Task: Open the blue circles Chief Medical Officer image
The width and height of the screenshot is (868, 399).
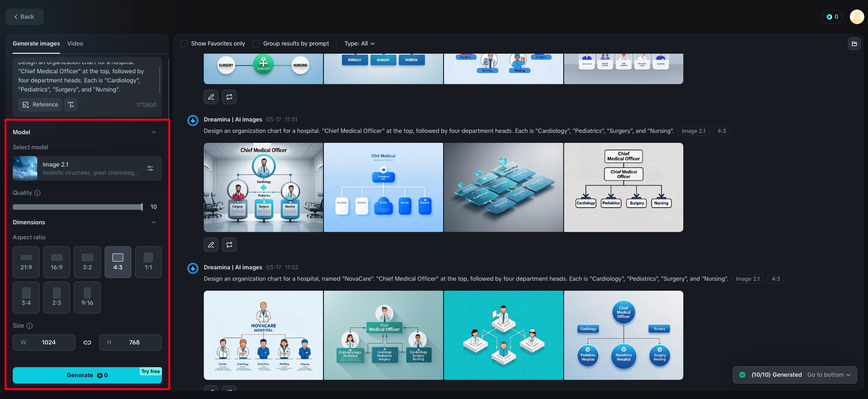Action: tap(624, 335)
